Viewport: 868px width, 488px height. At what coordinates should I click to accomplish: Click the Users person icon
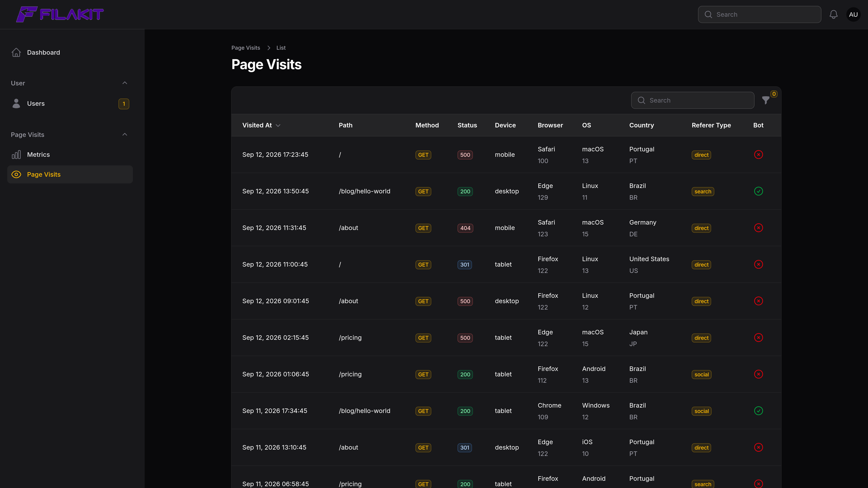[x=16, y=103]
